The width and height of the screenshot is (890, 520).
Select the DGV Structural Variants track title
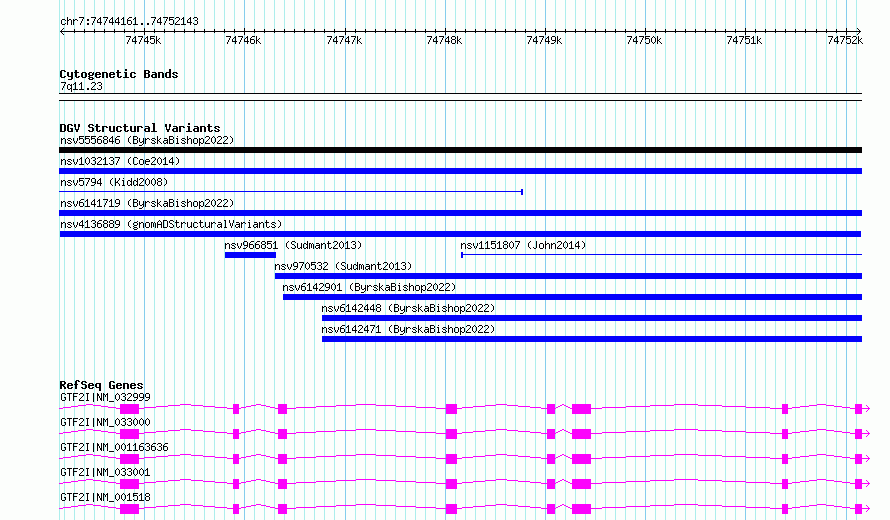140,128
